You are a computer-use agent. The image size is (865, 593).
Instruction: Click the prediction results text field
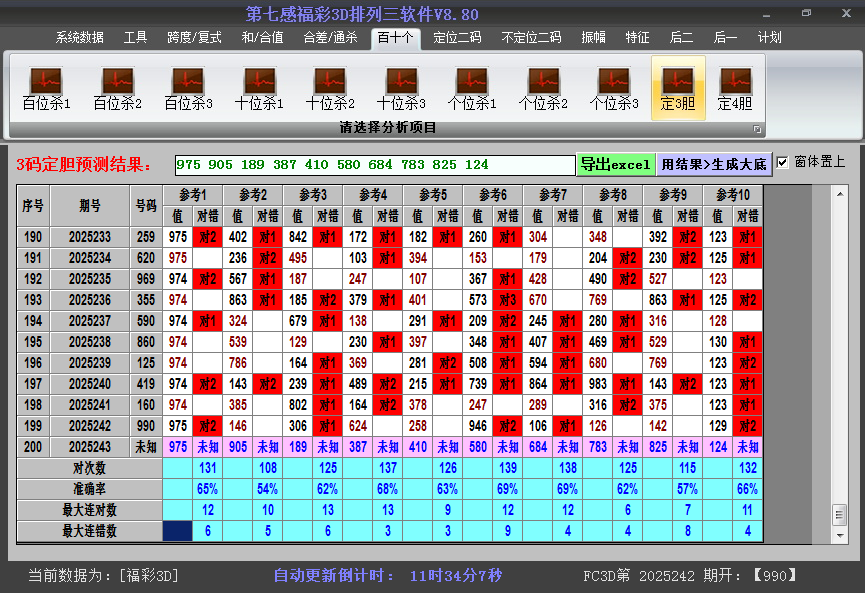click(374, 164)
